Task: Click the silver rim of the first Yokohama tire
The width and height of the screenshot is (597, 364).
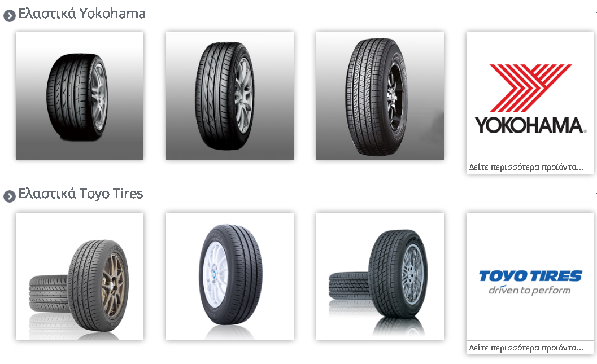Action: point(99,97)
